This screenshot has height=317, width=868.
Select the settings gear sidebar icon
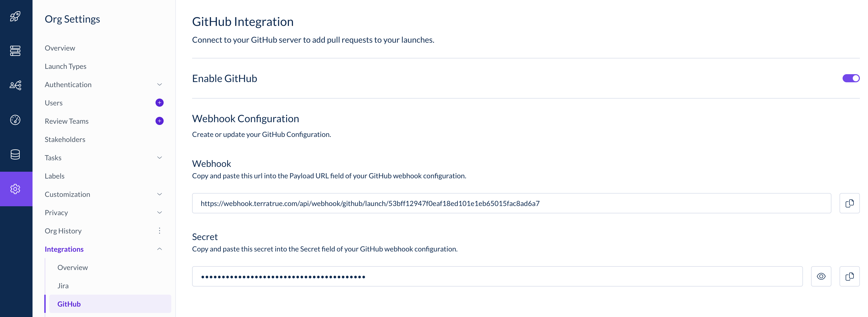(15, 189)
